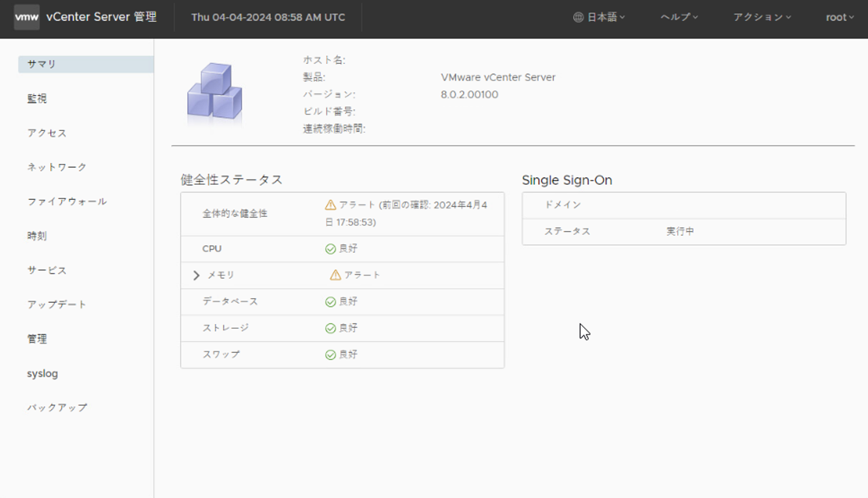Click the CPU green check status icon
This screenshot has height=498, width=868.
pos(330,249)
